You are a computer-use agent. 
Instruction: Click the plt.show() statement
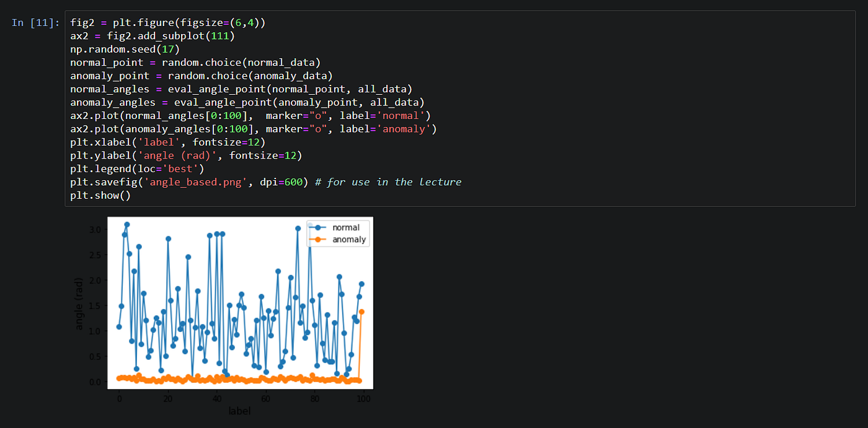99,195
